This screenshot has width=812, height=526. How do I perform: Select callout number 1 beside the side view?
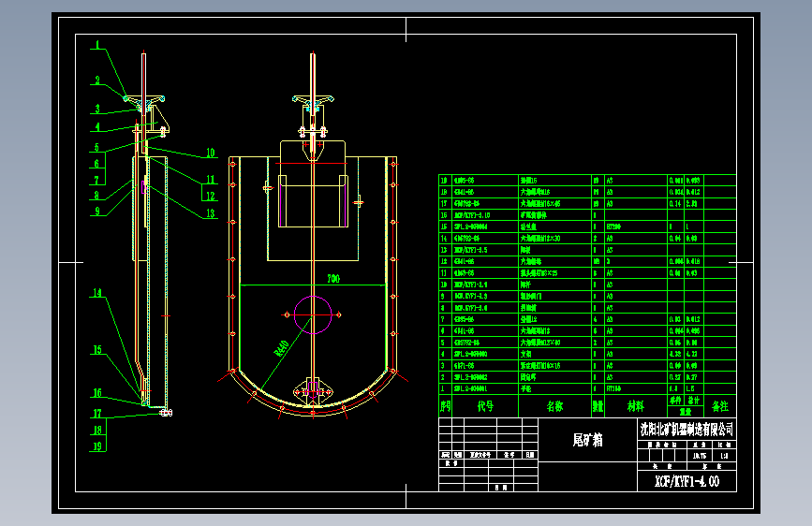point(97,45)
